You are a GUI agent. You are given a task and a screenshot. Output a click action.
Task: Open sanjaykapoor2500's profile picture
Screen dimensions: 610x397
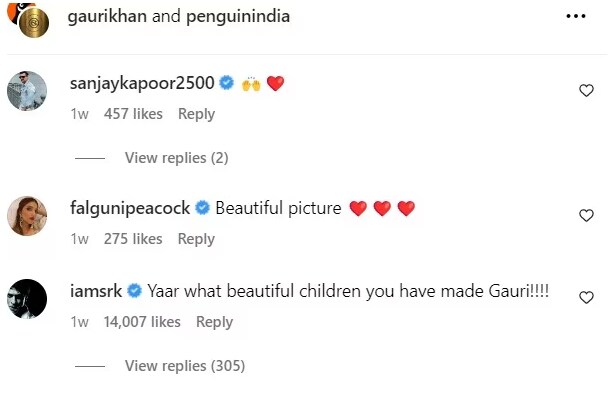tap(27, 91)
